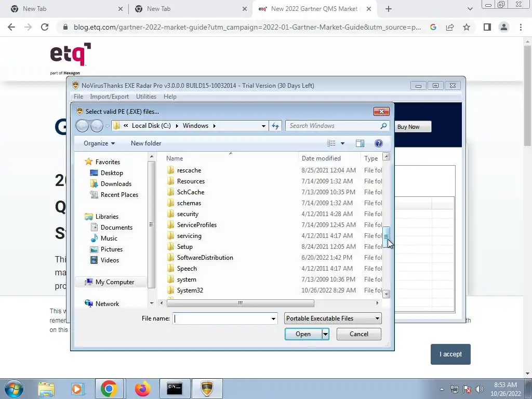Screen dimensions: 532x399
Task: Click the file list vertical scrollbar thumb
Action: click(x=386, y=237)
